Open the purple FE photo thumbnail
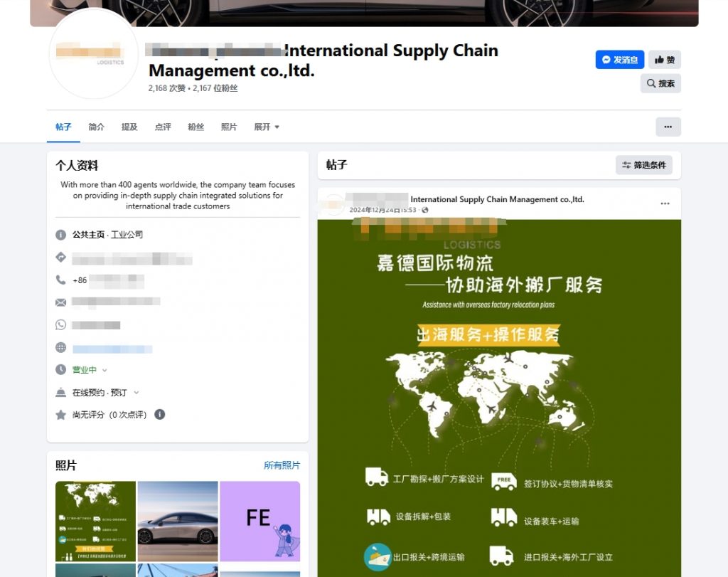 tap(259, 521)
